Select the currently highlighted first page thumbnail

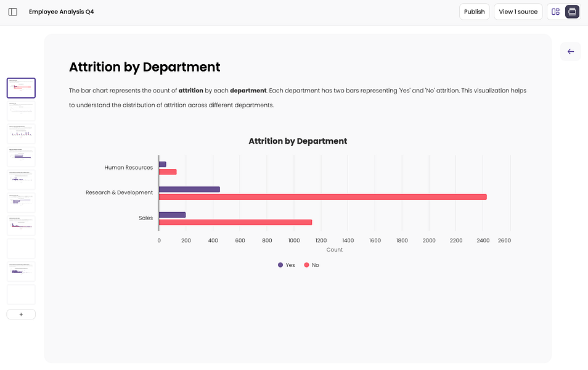20,88
